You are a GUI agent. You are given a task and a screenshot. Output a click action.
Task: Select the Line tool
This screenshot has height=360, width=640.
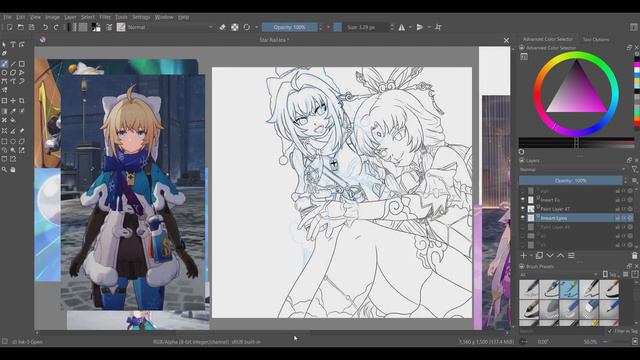(13, 64)
